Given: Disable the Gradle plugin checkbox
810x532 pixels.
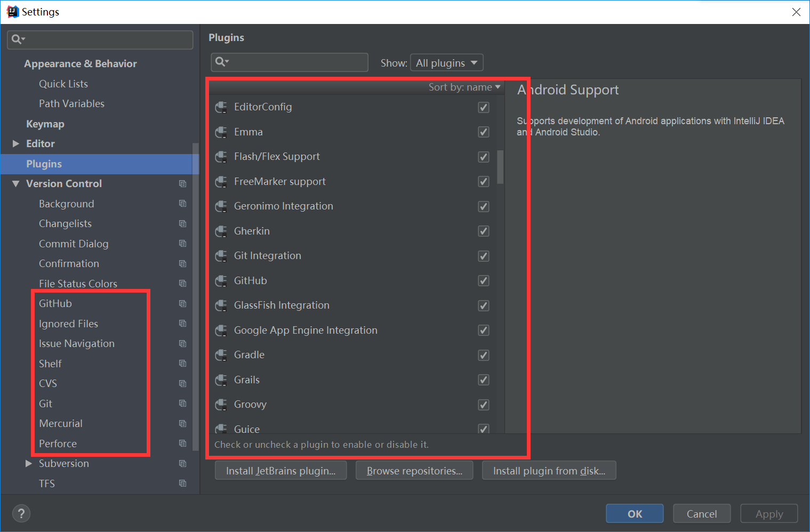Looking at the screenshot, I should pos(484,355).
